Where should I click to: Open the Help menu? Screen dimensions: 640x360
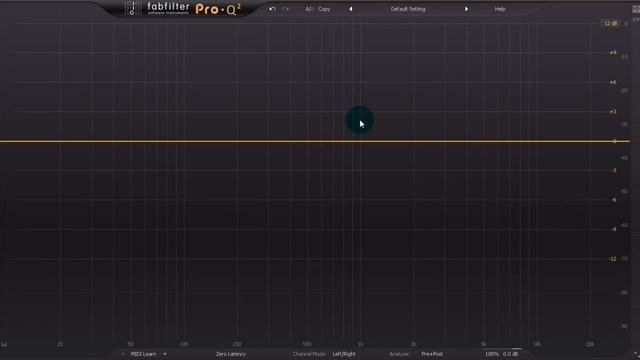[x=500, y=9]
